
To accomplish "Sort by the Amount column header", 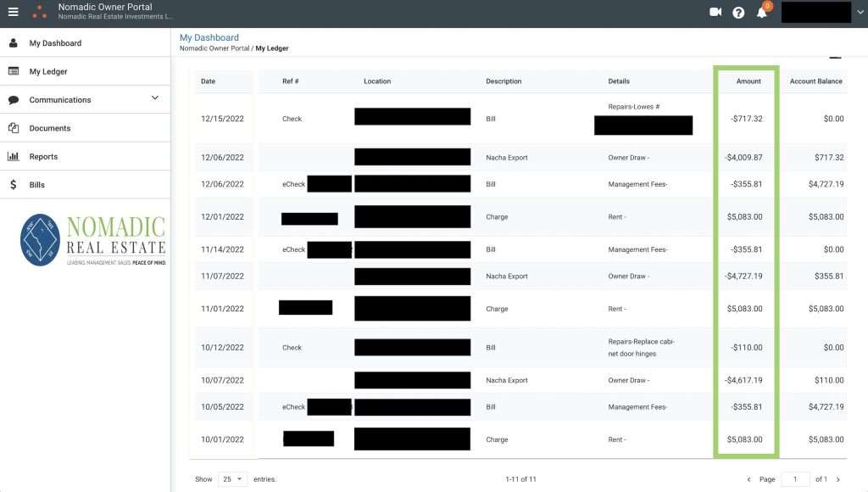I will point(748,81).
